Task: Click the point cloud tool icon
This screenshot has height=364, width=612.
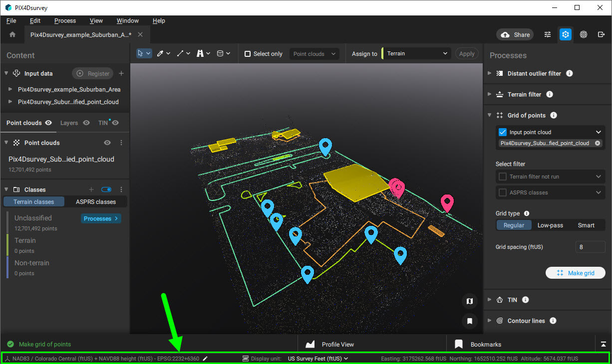Action: 220,53
